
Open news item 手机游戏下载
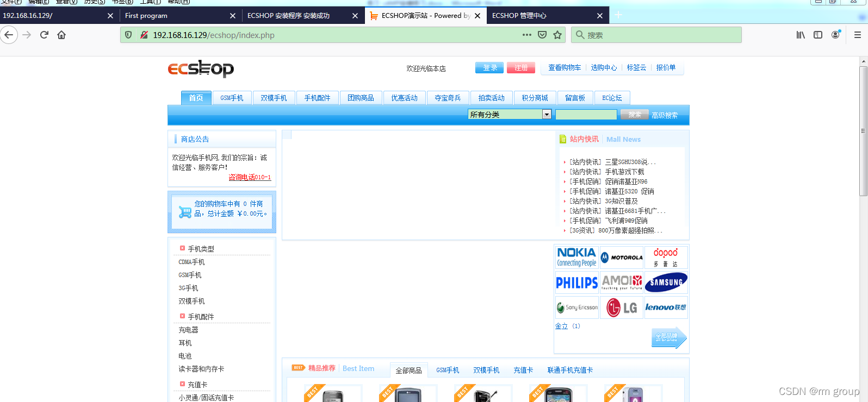[x=624, y=172]
